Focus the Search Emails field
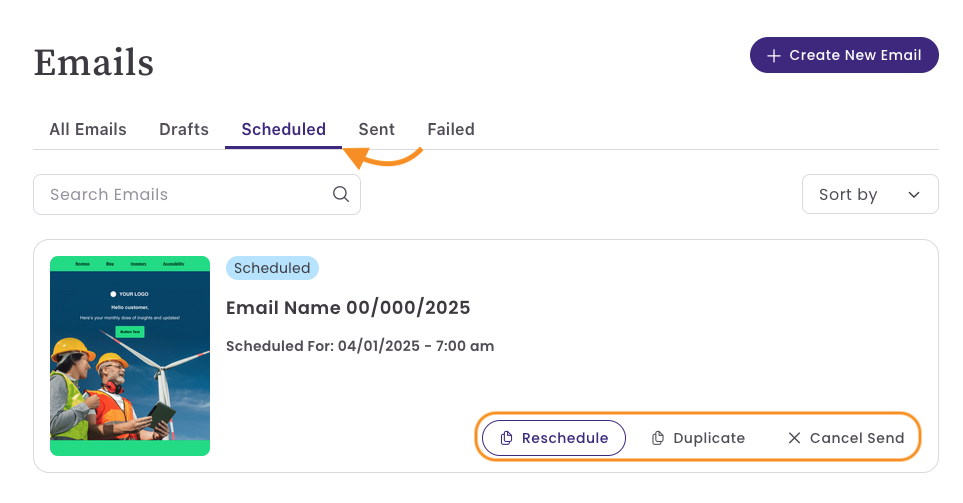This screenshot has height=503, width=963. (197, 194)
